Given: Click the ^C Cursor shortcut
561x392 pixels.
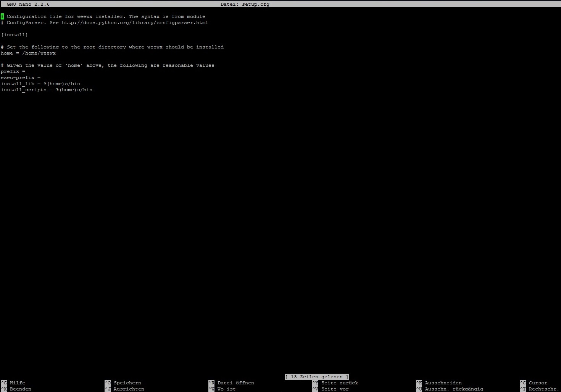Looking at the screenshot, I should pyautogui.click(x=534, y=383).
